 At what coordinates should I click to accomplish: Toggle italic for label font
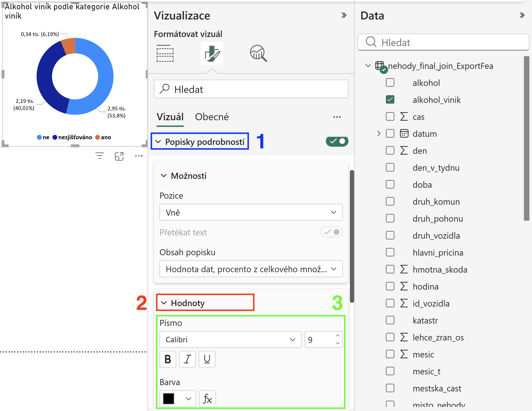187,359
